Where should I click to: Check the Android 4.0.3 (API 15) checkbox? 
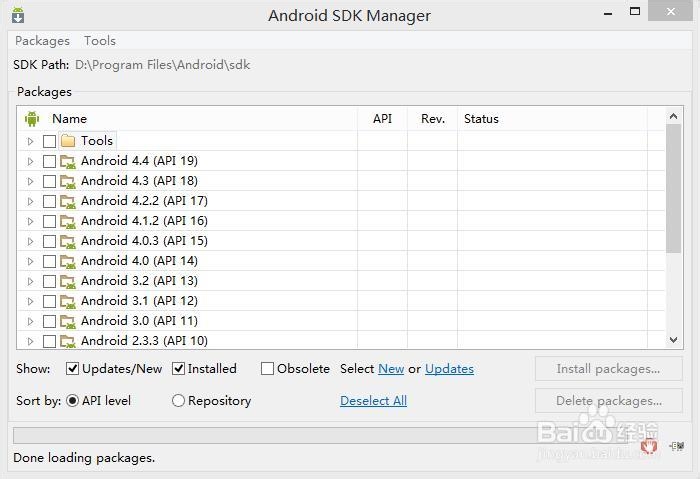point(49,242)
